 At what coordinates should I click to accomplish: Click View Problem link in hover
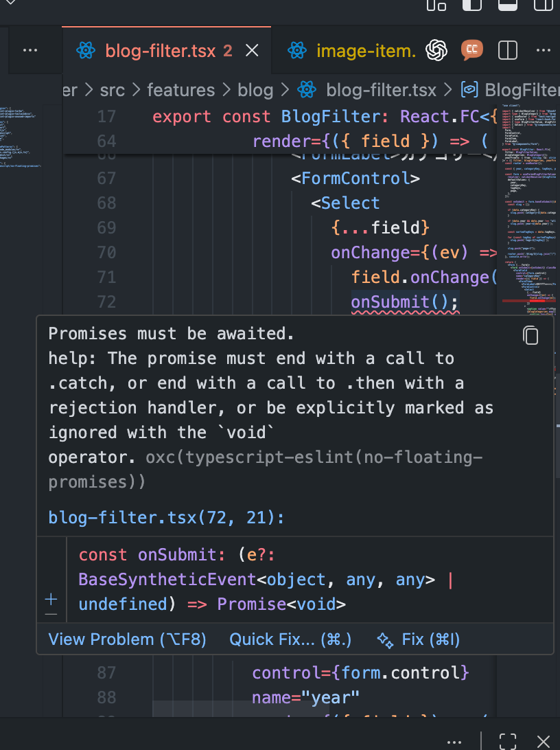127,639
